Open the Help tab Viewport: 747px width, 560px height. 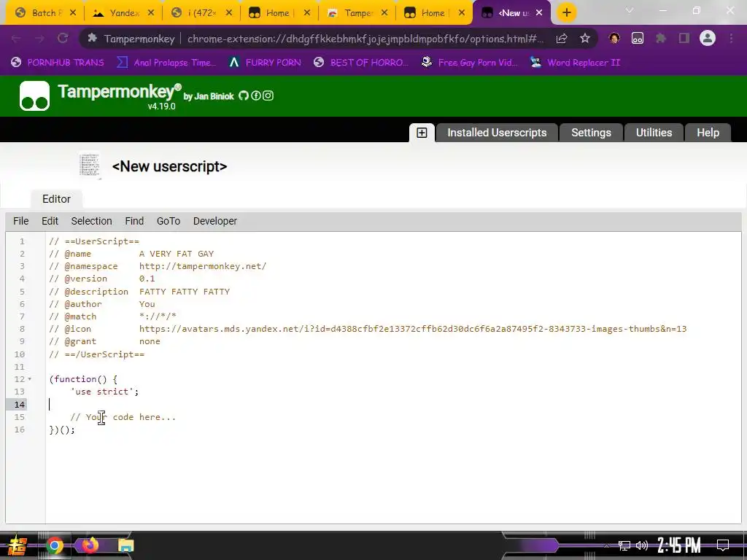coord(708,133)
